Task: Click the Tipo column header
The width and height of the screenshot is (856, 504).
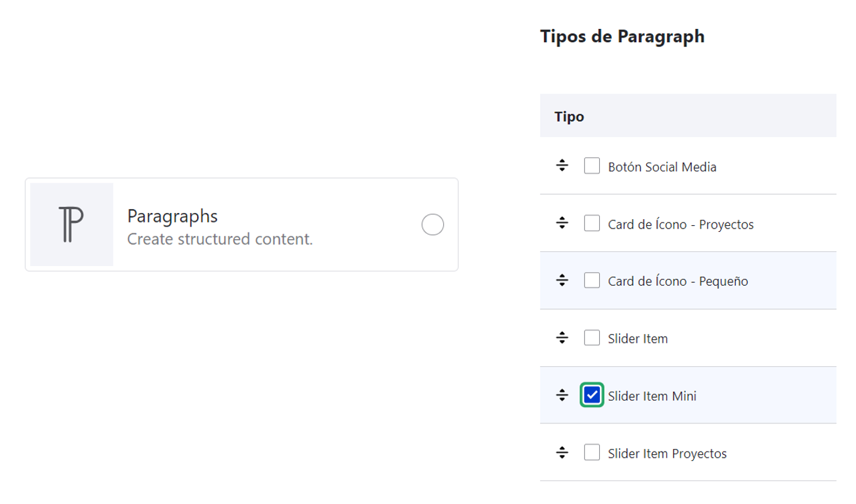Action: (569, 117)
